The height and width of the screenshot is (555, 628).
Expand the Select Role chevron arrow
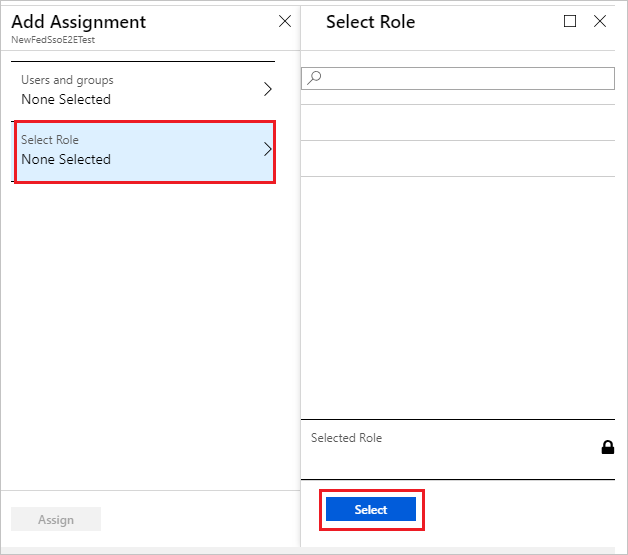coord(267,150)
